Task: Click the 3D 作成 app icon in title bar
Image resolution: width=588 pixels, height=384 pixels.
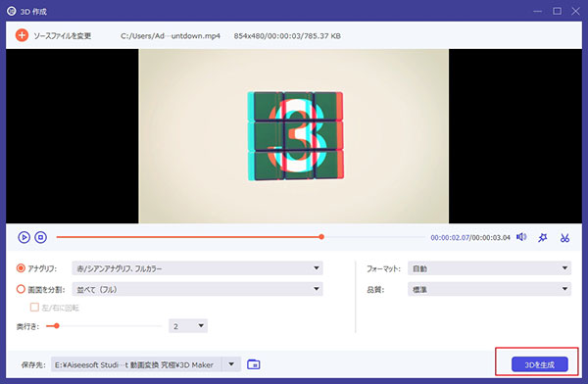Action: [11, 11]
